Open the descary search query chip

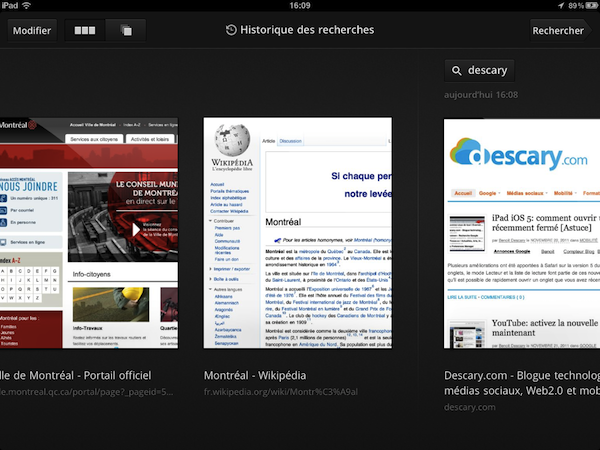click(479, 70)
